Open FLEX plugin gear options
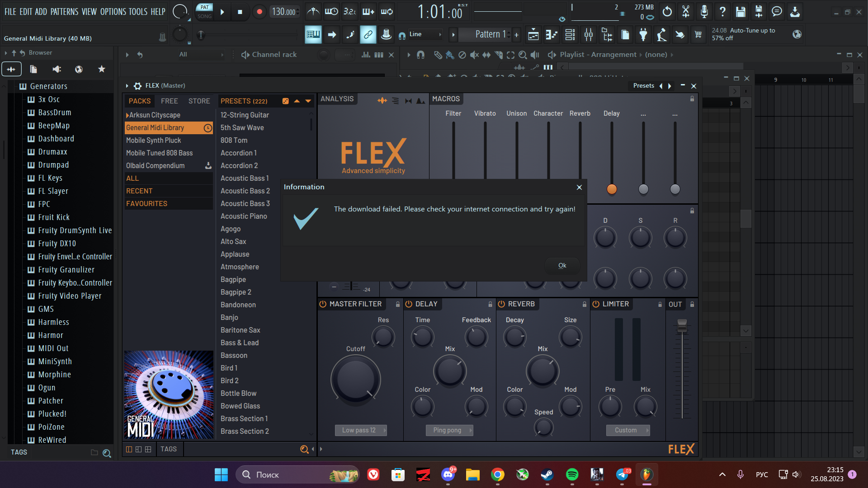Viewport: 868px width, 488px height. (138, 86)
